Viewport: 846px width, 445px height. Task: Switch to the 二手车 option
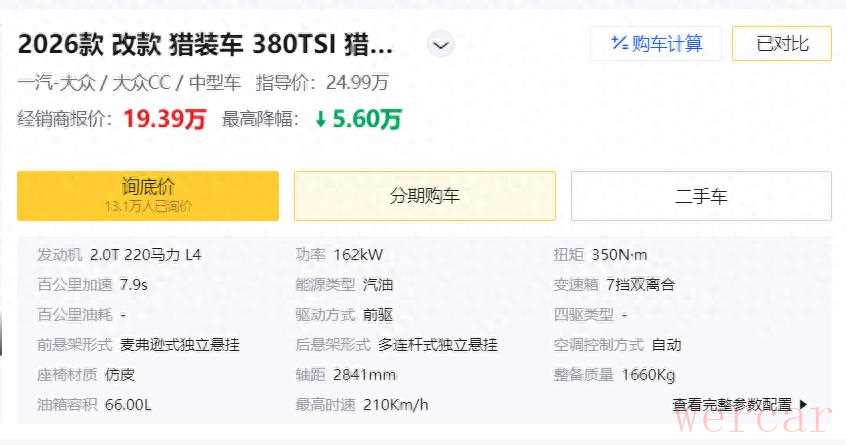(x=701, y=196)
